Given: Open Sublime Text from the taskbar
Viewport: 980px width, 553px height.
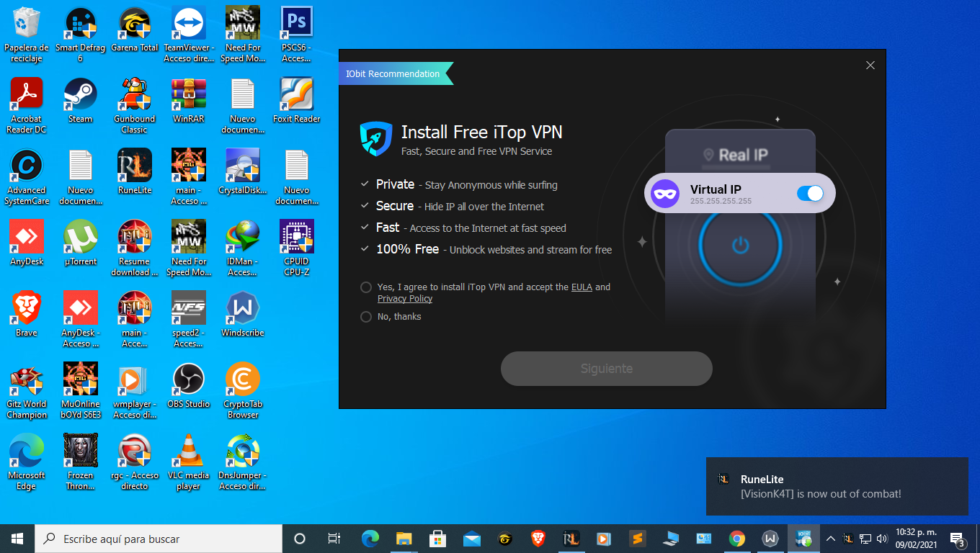Looking at the screenshot, I should tap(636, 539).
